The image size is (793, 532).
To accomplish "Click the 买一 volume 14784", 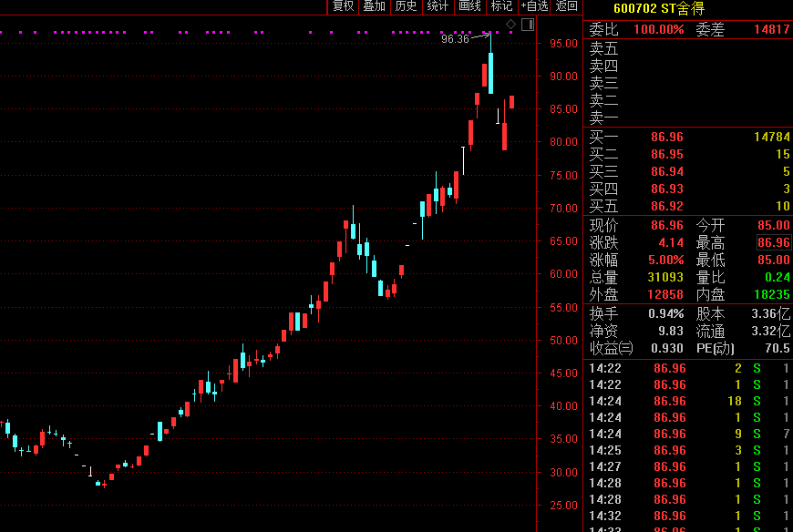I will [771, 138].
